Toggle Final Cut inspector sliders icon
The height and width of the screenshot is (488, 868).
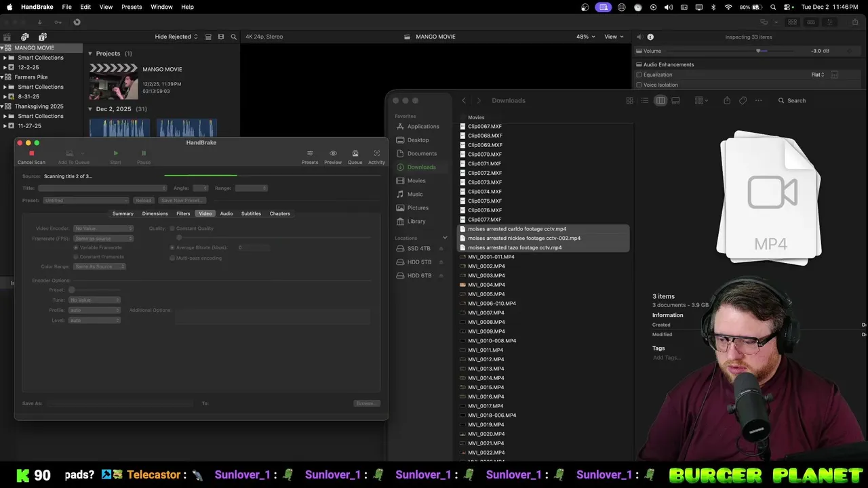tap(829, 22)
